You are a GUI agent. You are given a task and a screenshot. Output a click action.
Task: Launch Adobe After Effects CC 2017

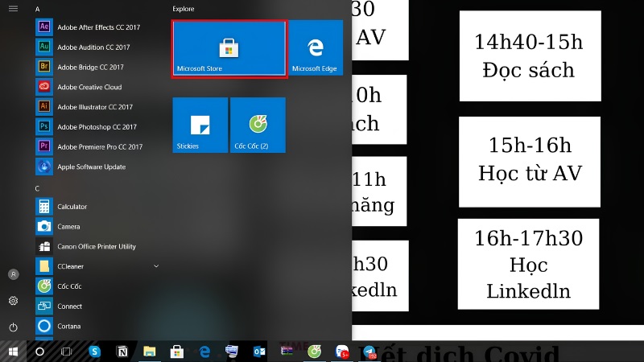pos(97,27)
